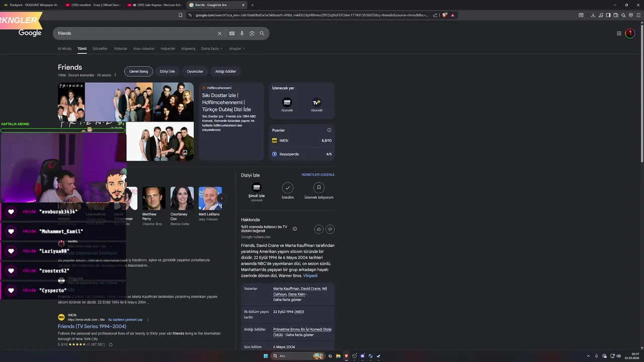Viewport: 644px width, 362px height.
Task: Open new browser tab with plus
Action: 253,5
